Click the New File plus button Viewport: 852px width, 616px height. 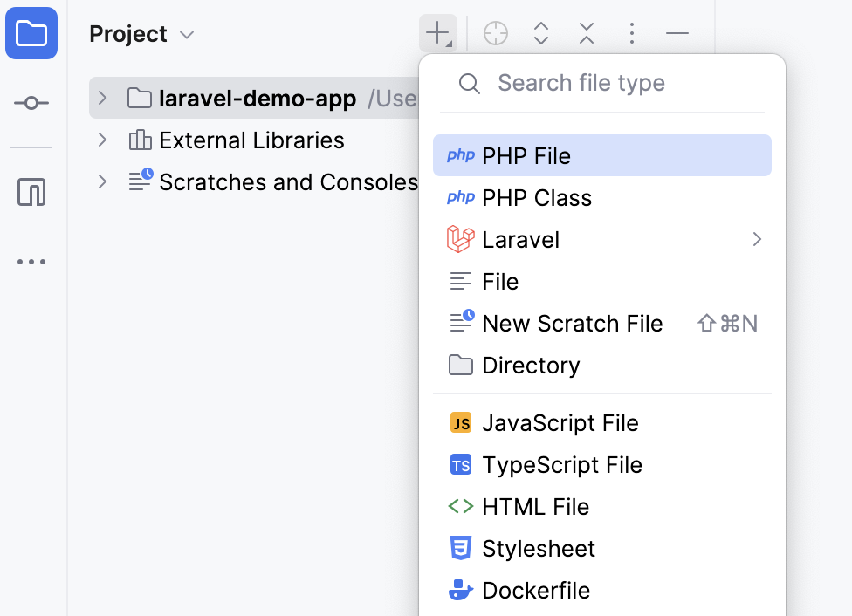[437, 34]
